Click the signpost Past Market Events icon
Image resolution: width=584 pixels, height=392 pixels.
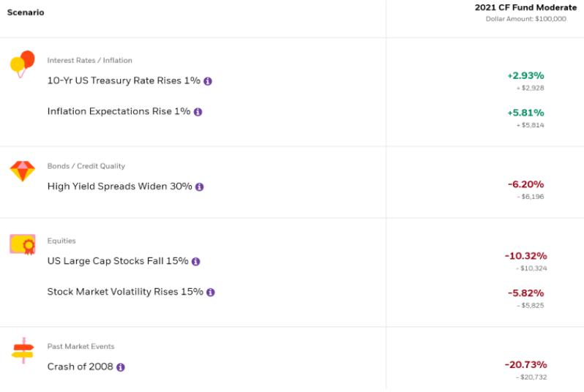click(23, 350)
